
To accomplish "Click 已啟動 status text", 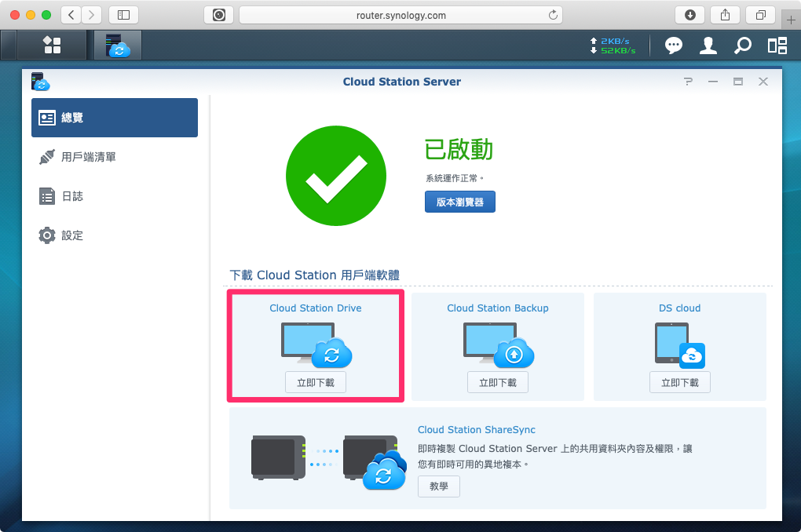I will [459, 149].
